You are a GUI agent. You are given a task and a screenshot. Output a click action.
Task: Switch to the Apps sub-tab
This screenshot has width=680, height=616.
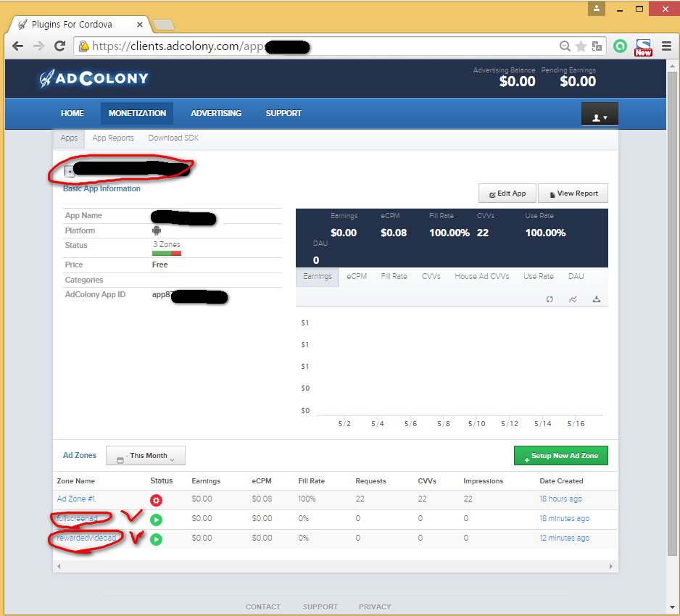pyautogui.click(x=69, y=138)
